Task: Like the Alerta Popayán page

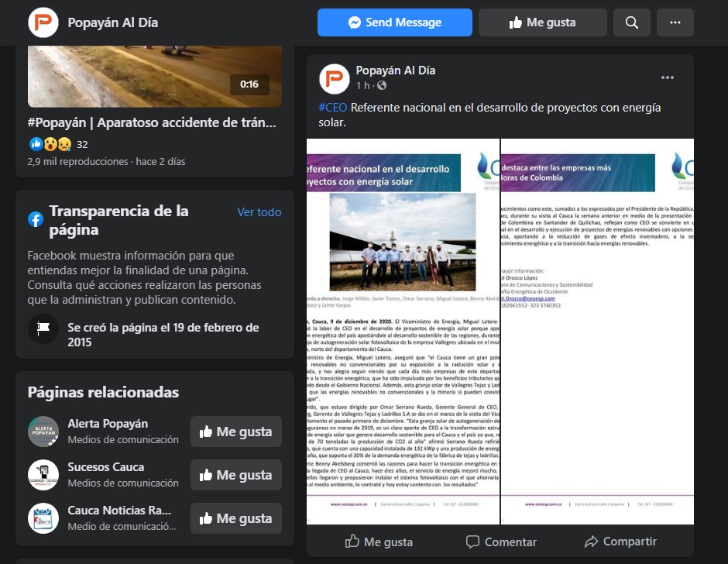Action: (x=236, y=432)
